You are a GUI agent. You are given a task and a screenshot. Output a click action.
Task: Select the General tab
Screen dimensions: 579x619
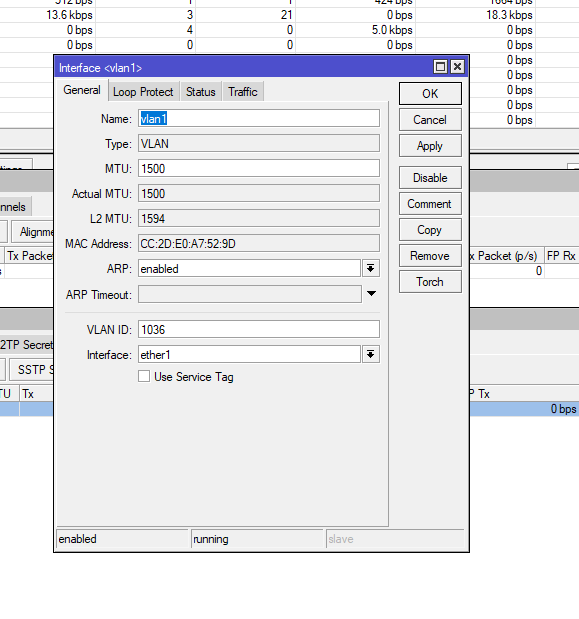[x=82, y=90]
